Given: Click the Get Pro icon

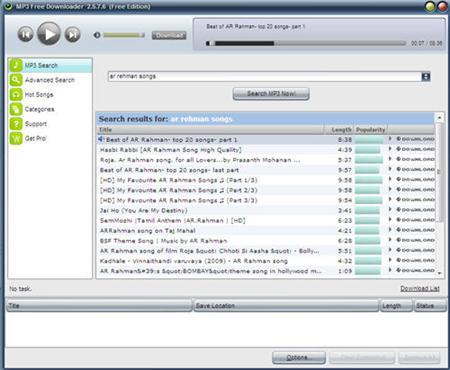Looking at the screenshot, I should [16, 138].
